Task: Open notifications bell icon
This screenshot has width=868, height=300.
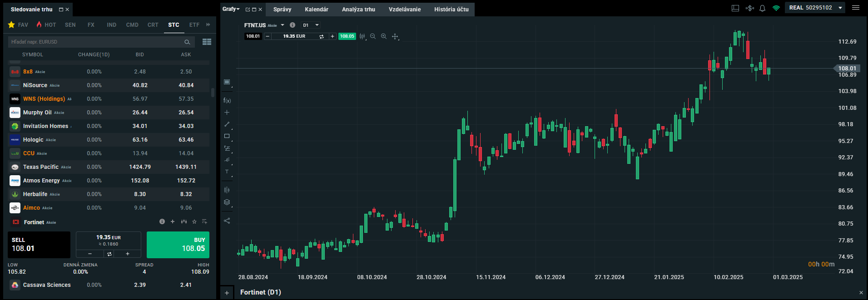Action: click(x=763, y=8)
